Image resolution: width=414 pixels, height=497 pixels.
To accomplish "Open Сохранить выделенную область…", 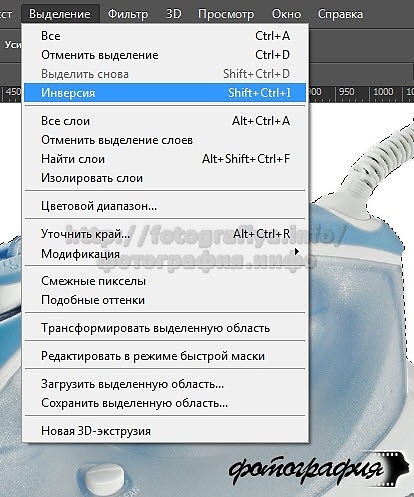I will coord(165,403).
